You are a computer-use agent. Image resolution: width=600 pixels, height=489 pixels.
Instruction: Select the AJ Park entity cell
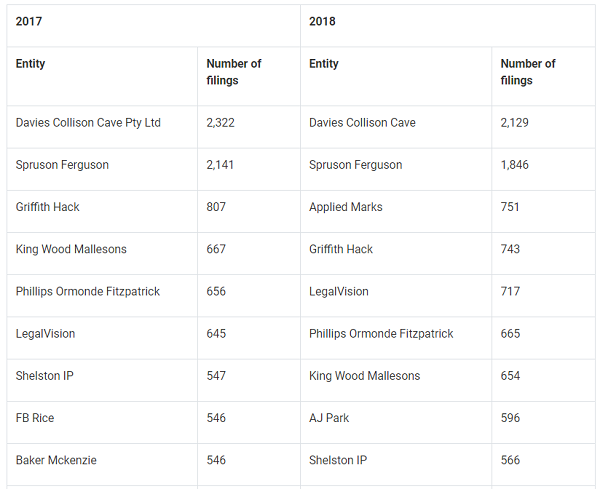330,418
